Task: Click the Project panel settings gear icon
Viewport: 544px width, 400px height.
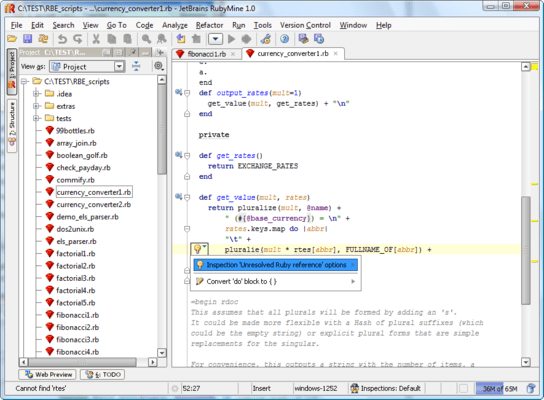Action: [x=159, y=66]
